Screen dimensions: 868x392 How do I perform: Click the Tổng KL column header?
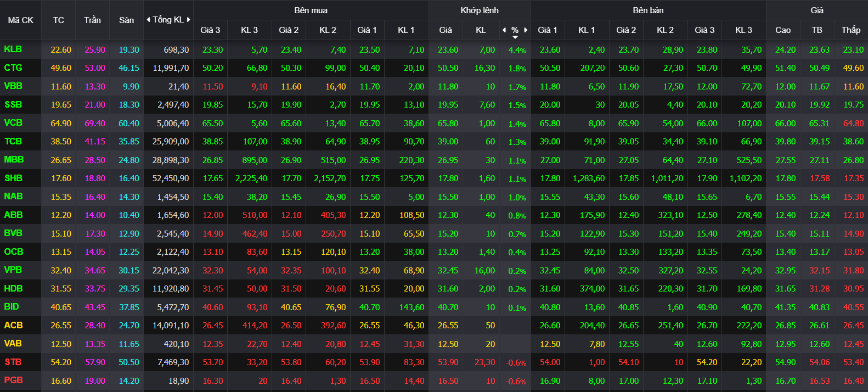tap(168, 20)
